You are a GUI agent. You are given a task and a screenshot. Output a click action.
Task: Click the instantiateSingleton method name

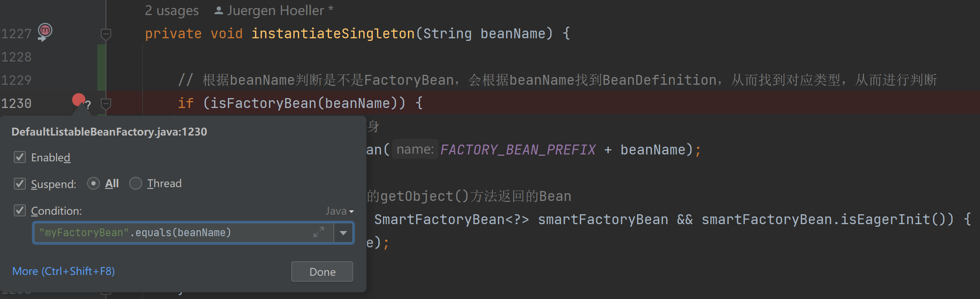coord(333,34)
